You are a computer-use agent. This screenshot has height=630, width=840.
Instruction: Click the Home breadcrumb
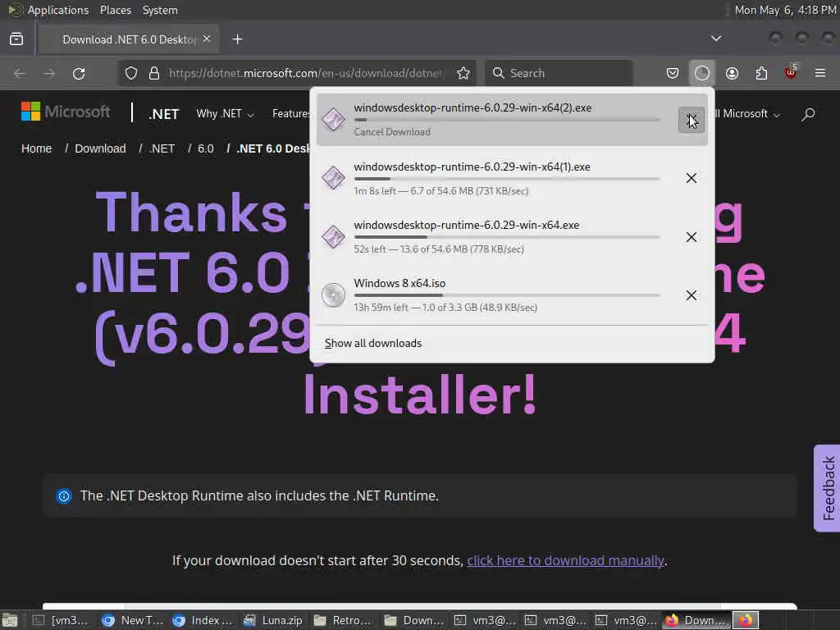point(36,148)
